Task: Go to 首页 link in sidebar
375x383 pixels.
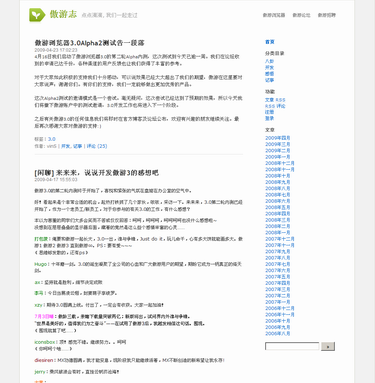Action: (270, 42)
